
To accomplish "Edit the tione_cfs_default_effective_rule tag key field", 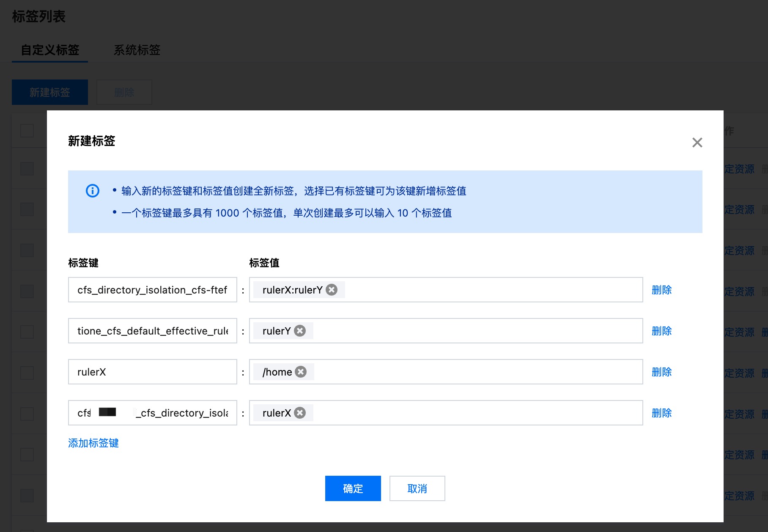I will pyautogui.click(x=153, y=331).
